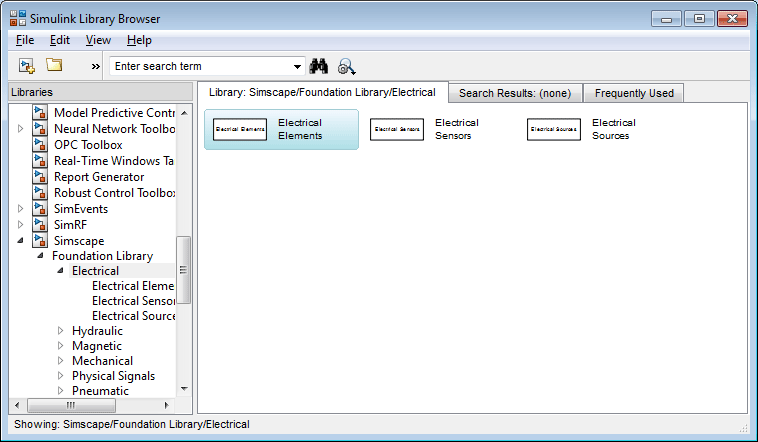Select Electrical Elements in the tree
This screenshot has height=442, width=758.
[x=133, y=286]
